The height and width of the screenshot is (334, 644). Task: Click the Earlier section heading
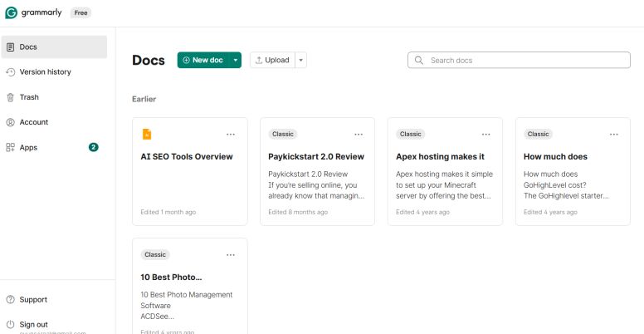pyautogui.click(x=144, y=99)
